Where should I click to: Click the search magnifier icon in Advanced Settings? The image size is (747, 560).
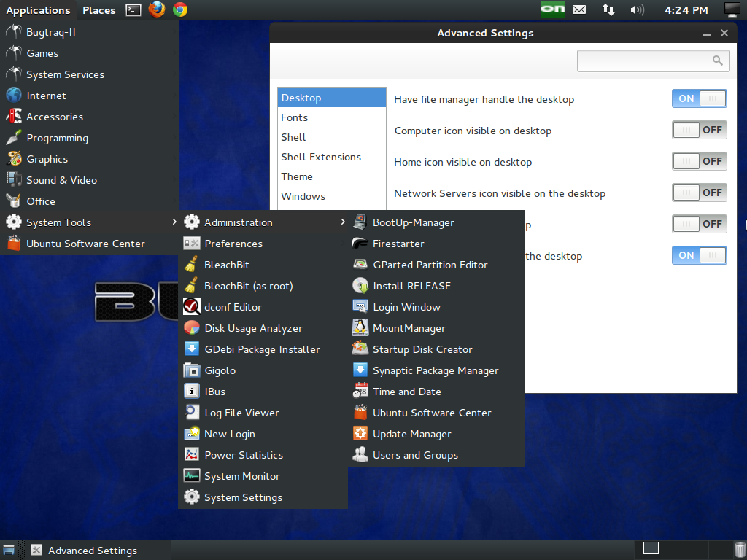pos(718,61)
